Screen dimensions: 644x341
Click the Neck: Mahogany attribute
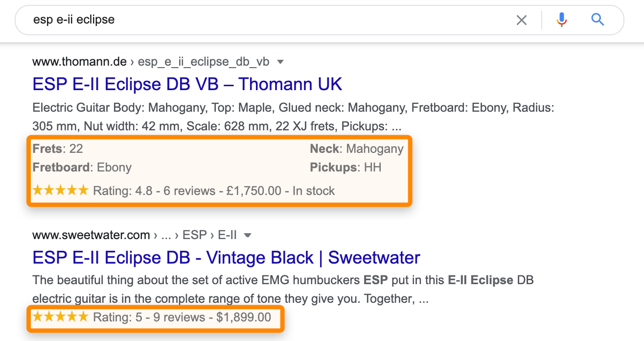point(357,148)
